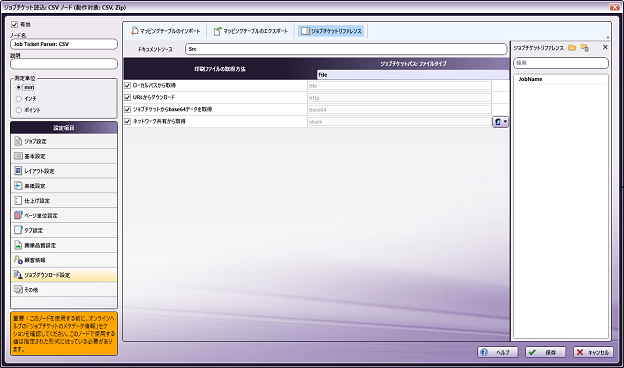
Task: Uncheck URLからダウンロード checkbox
Action: (127, 97)
